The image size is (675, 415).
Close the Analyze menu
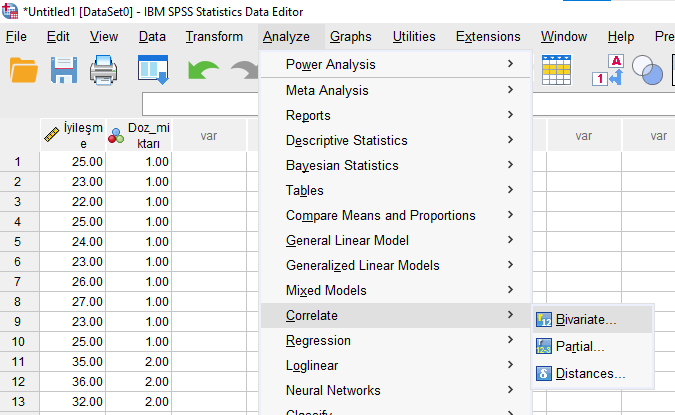point(286,37)
